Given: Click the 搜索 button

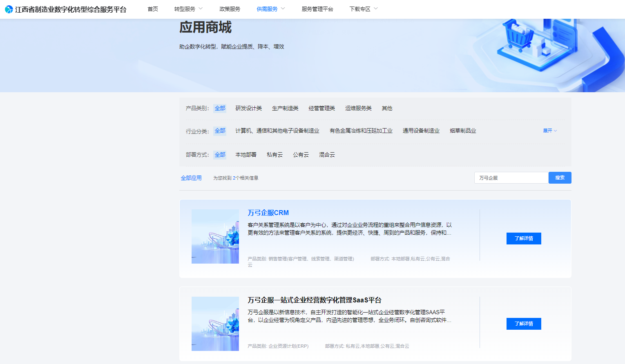Looking at the screenshot, I should [560, 178].
